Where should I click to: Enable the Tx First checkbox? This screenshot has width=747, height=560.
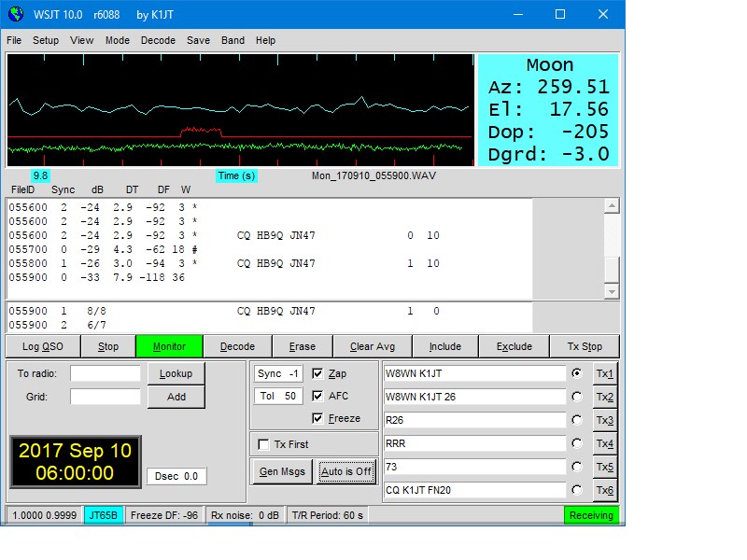click(x=264, y=444)
